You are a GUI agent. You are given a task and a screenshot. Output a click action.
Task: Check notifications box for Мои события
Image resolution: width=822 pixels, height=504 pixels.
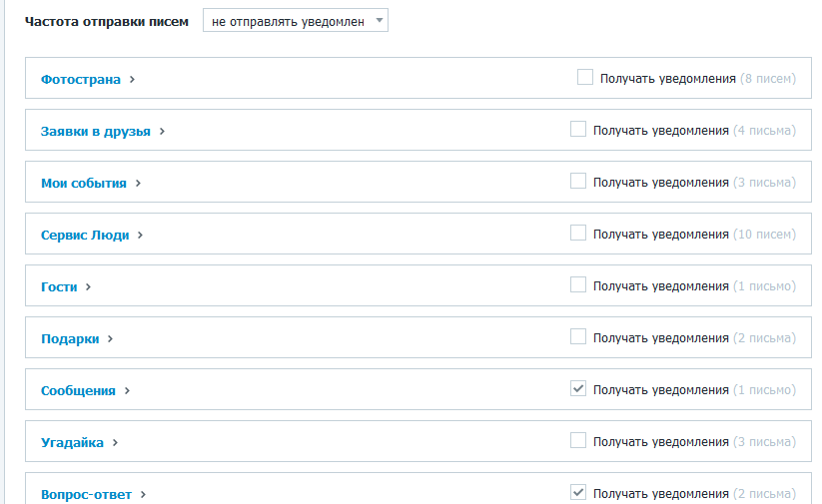click(x=578, y=181)
